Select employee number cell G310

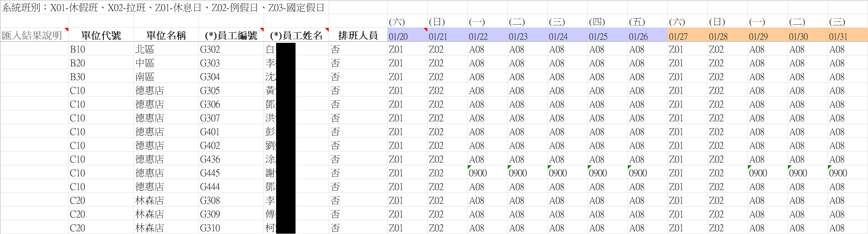pyautogui.click(x=210, y=228)
